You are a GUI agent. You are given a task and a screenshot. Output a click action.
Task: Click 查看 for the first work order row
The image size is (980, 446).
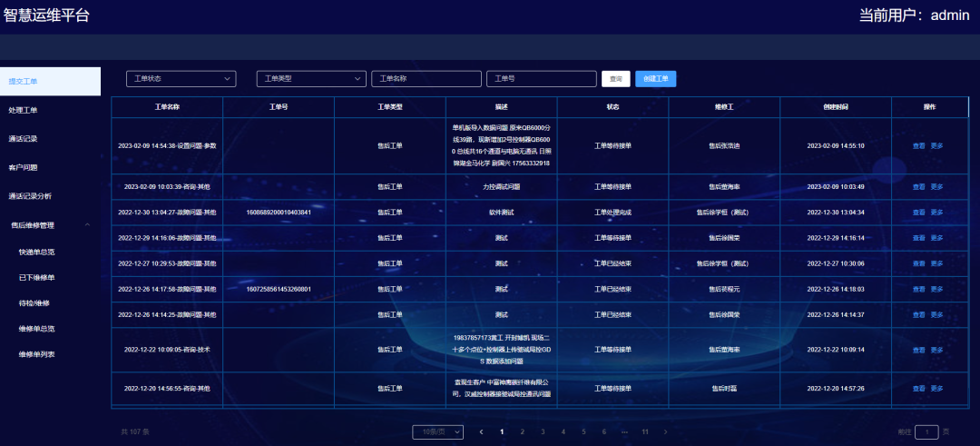918,145
